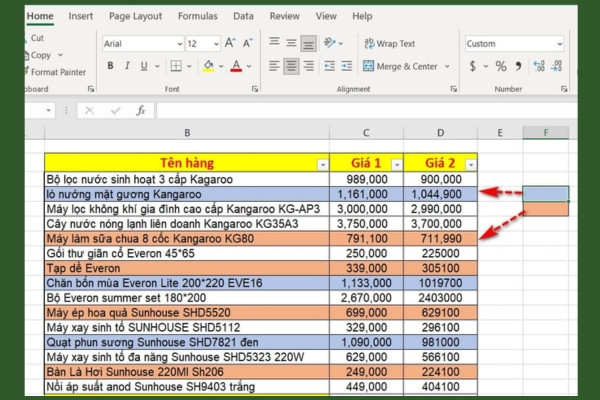Click the Insert Function fx icon
Image resolution: width=600 pixels, height=400 pixels.
tap(141, 111)
